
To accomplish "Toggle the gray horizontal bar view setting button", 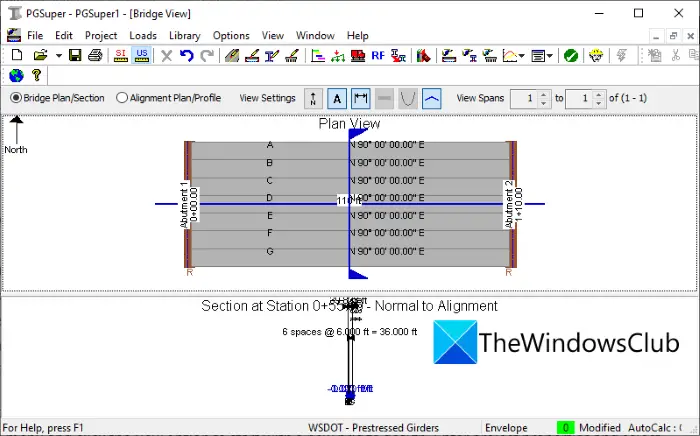I will pos(384,98).
